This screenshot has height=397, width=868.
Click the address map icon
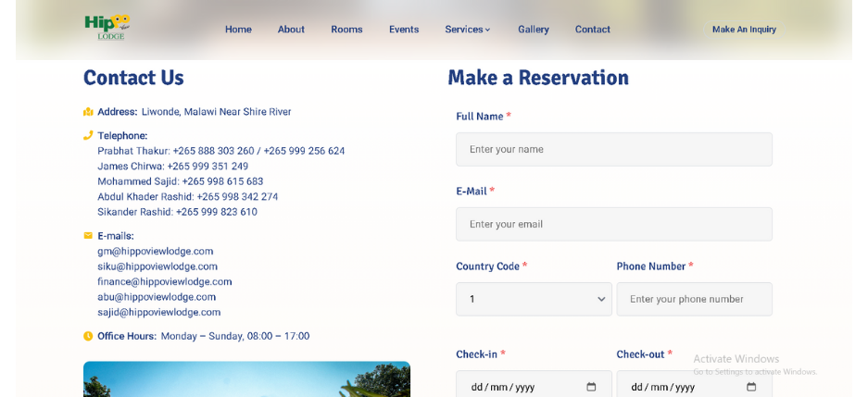click(88, 112)
